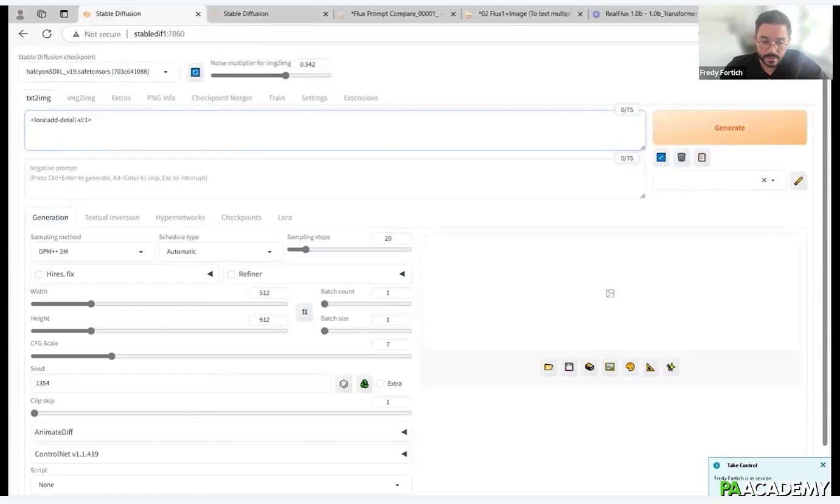Show the Hypernetworks sub-tab
Viewport: 840px width, 504px height.
click(x=180, y=218)
